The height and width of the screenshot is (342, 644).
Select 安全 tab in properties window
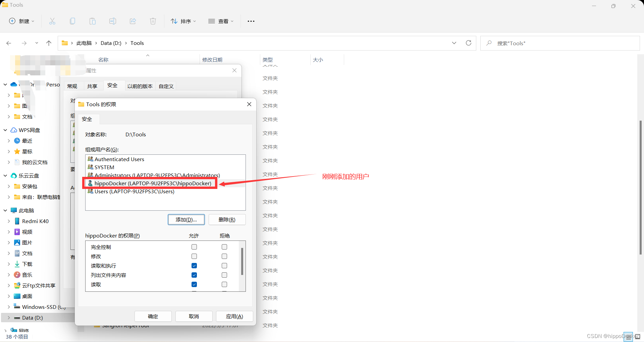tap(112, 85)
